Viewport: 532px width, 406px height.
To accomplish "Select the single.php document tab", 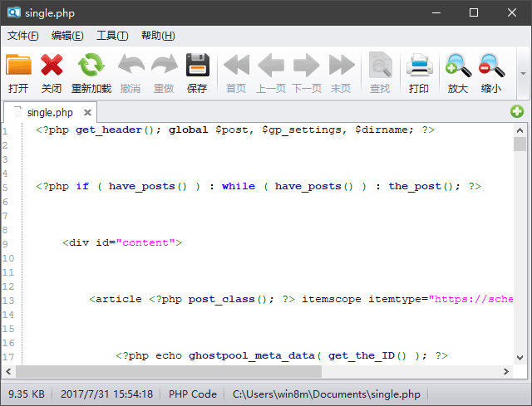I will point(49,112).
